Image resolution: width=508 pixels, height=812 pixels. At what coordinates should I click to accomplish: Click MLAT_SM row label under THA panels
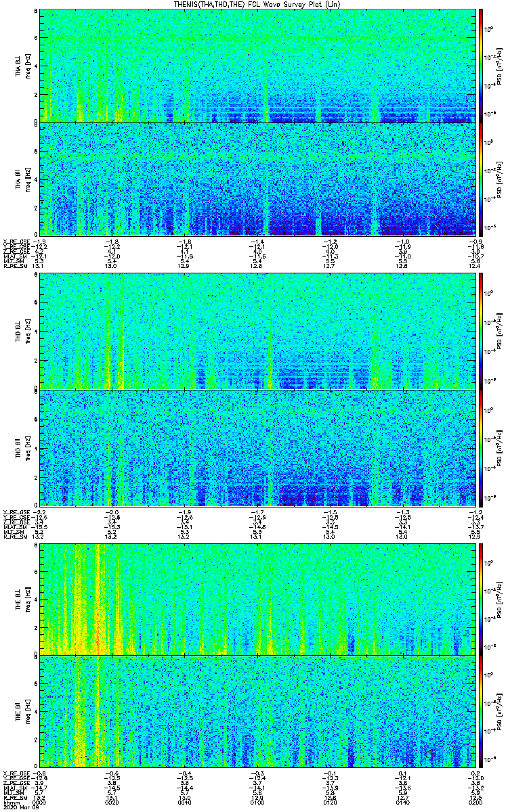pos(16,256)
